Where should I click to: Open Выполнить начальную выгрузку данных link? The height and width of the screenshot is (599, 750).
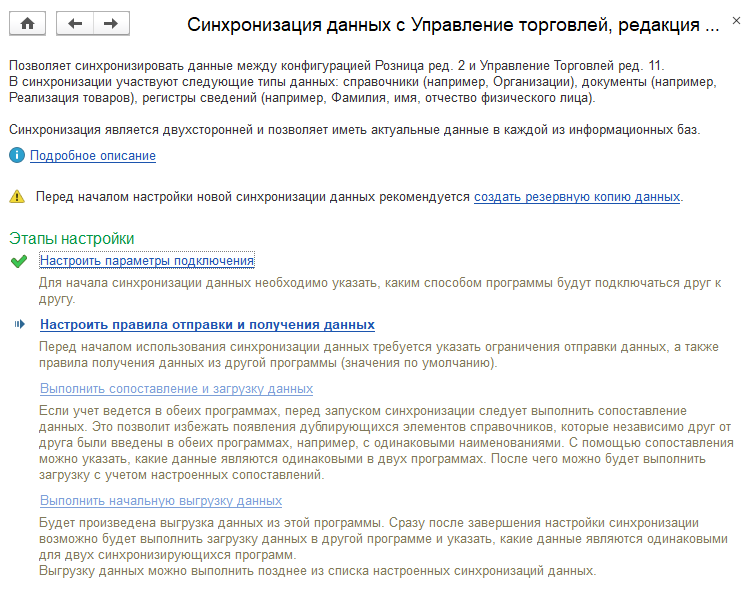161,500
